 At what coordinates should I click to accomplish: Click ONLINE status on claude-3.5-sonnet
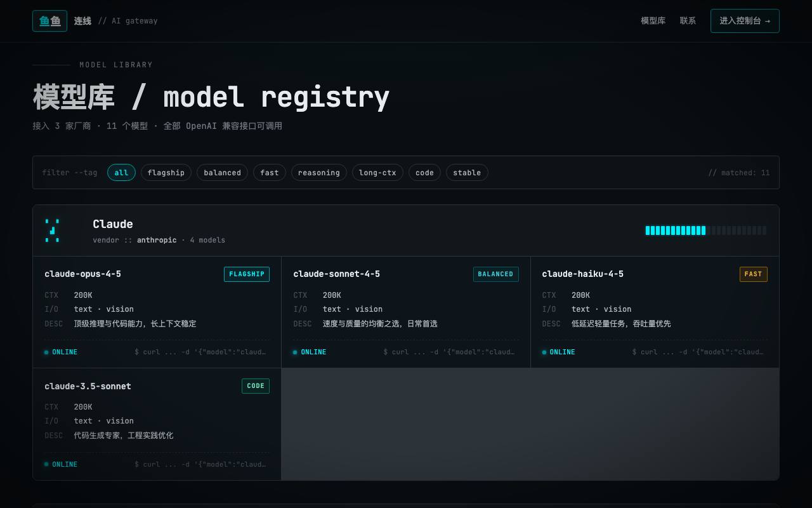point(61,464)
